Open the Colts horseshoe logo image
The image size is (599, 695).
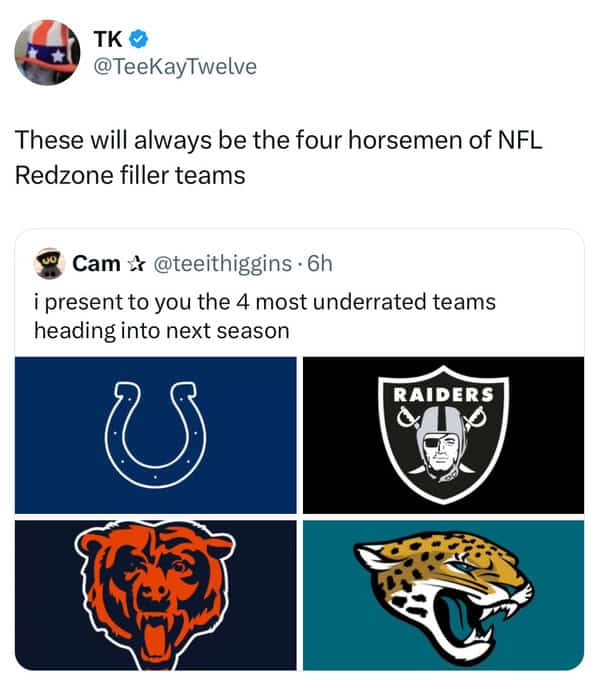[x=156, y=435]
